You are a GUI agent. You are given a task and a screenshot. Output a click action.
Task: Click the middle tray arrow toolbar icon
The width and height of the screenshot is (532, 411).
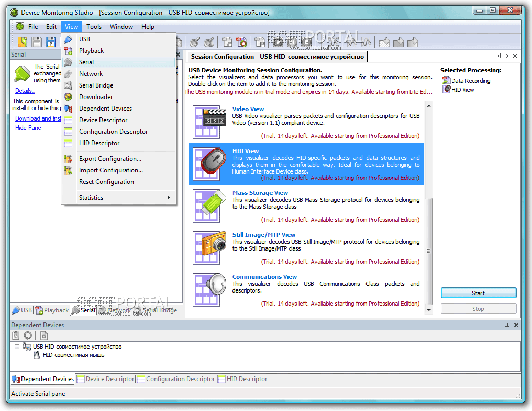point(398,42)
